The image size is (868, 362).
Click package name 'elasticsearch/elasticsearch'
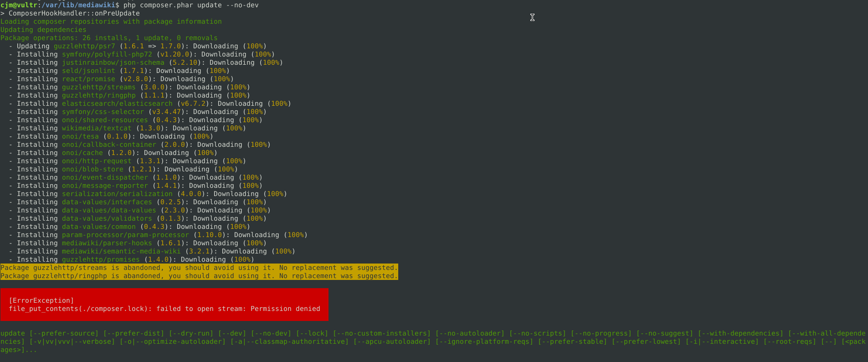pos(117,103)
